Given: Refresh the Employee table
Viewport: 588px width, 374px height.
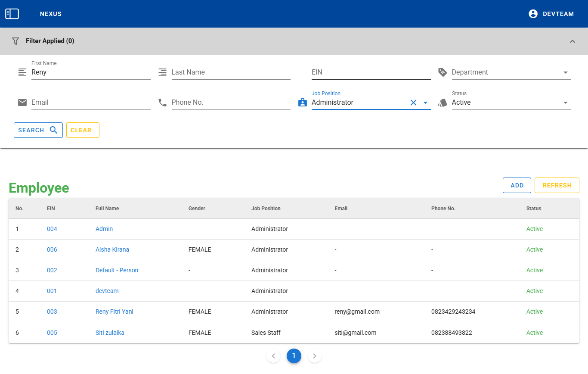Looking at the screenshot, I should 557,185.
